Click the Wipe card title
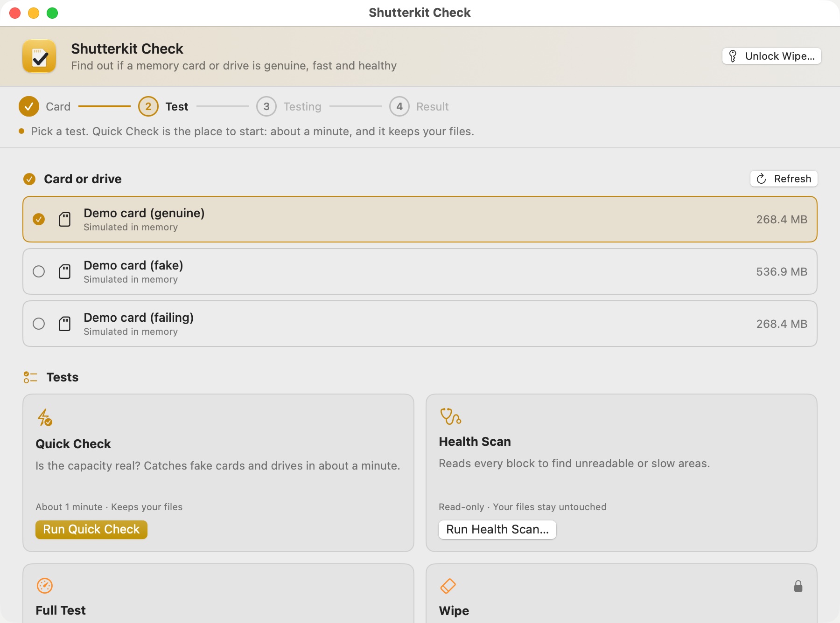This screenshot has height=623, width=840. [454, 610]
